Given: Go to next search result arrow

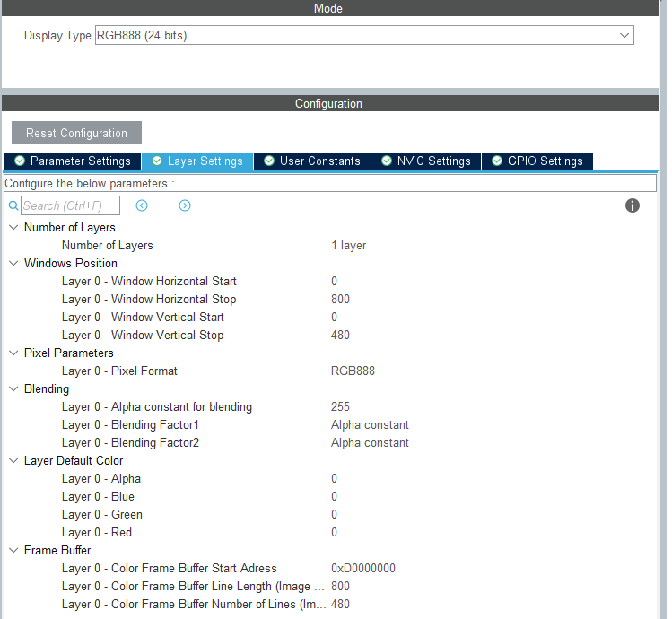Looking at the screenshot, I should [185, 205].
